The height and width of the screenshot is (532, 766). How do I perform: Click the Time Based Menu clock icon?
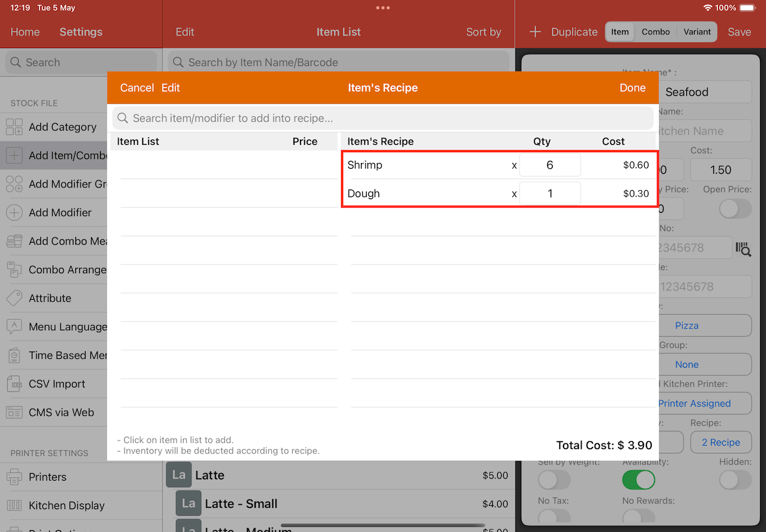coord(14,356)
